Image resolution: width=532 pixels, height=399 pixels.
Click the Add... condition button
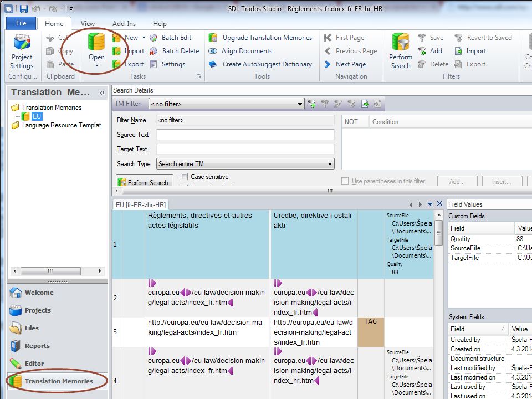tap(457, 182)
